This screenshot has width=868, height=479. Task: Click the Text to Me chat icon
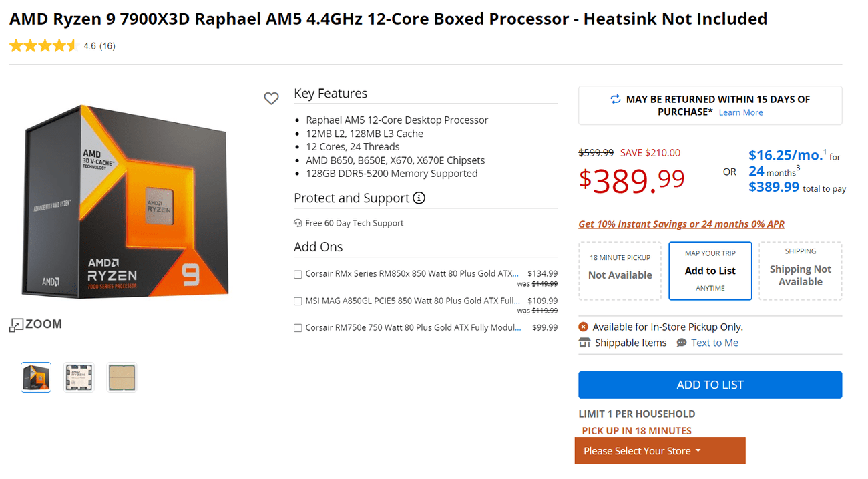click(681, 343)
